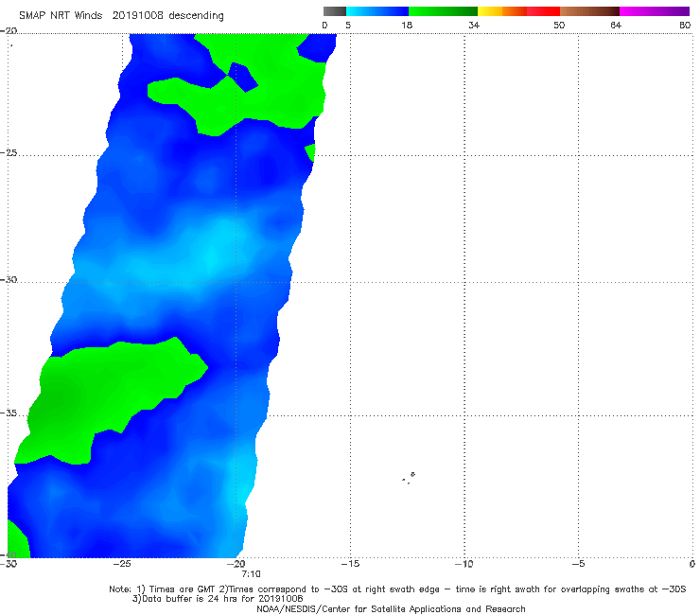Screen dimensions: 700x615
Task: Select the gray 0–5 segment of color bar
Action: coord(334,11)
